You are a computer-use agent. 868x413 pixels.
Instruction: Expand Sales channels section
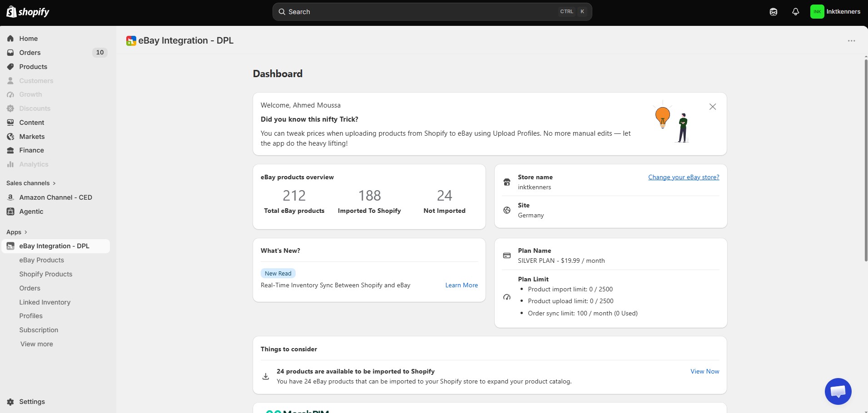point(31,183)
